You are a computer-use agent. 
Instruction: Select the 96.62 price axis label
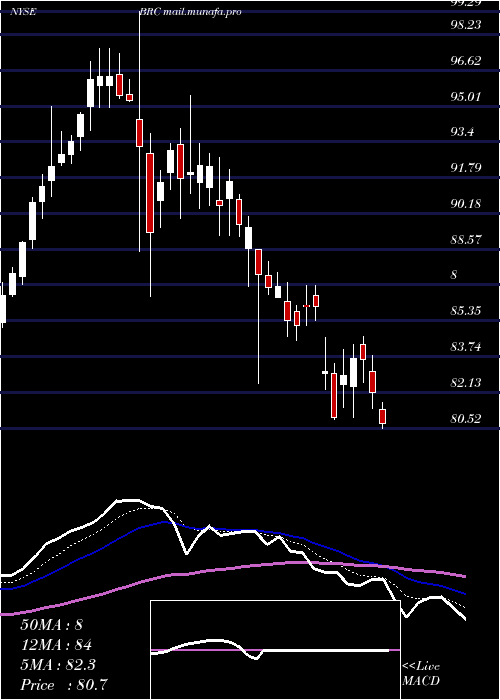(x=466, y=61)
